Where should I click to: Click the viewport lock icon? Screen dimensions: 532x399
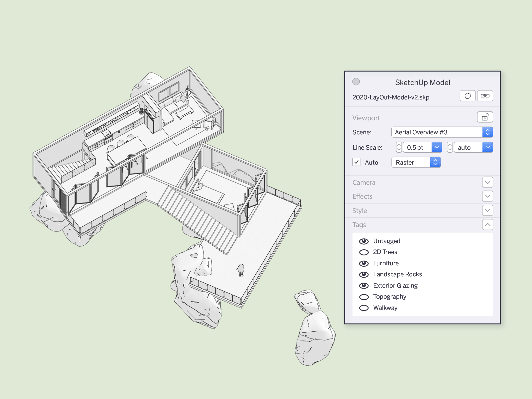485,117
